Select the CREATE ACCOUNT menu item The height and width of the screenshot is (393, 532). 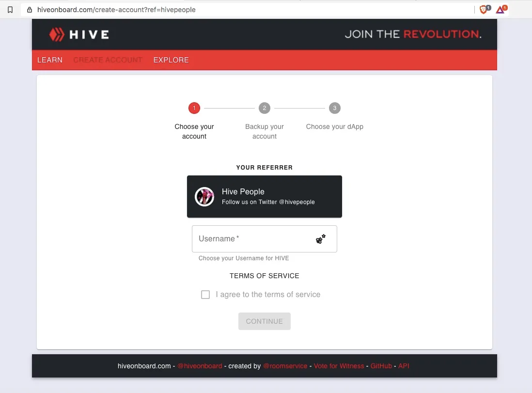tap(108, 60)
